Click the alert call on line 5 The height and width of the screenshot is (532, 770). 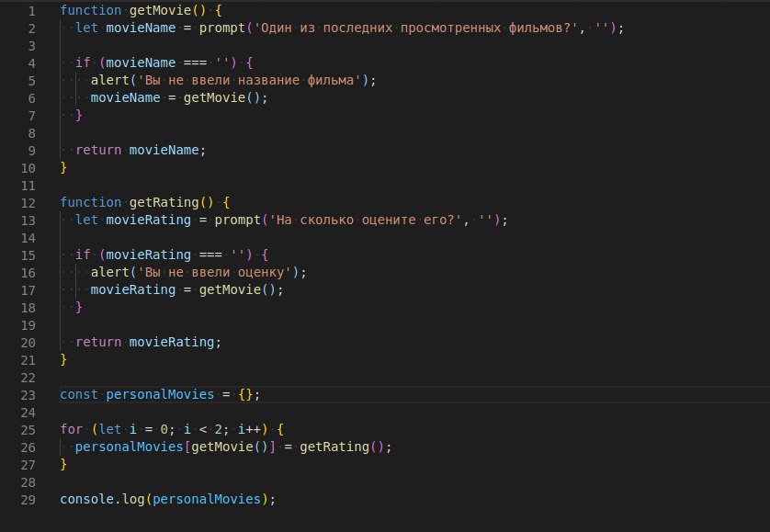[x=110, y=80]
